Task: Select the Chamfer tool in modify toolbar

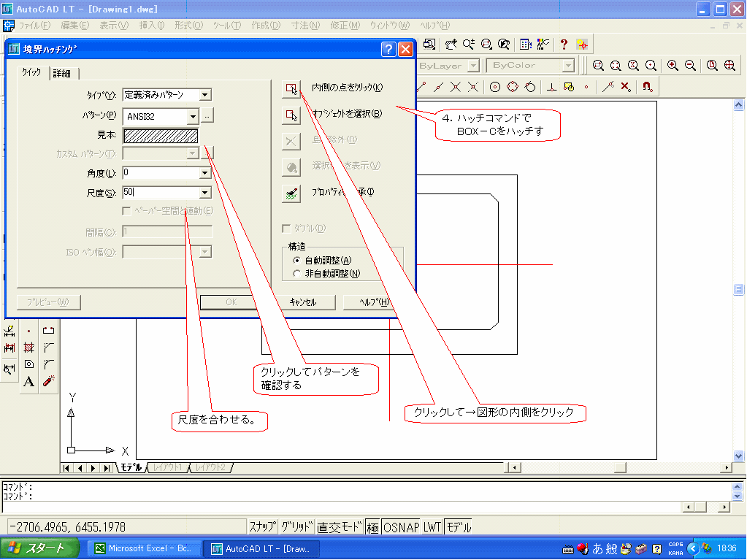Action: click(49, 347)
